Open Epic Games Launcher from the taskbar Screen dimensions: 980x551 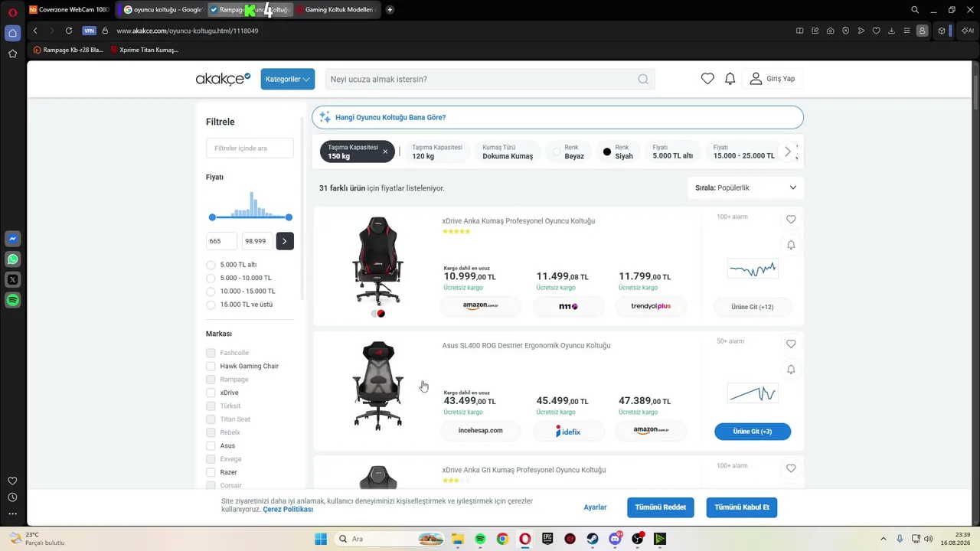(547, 539)
